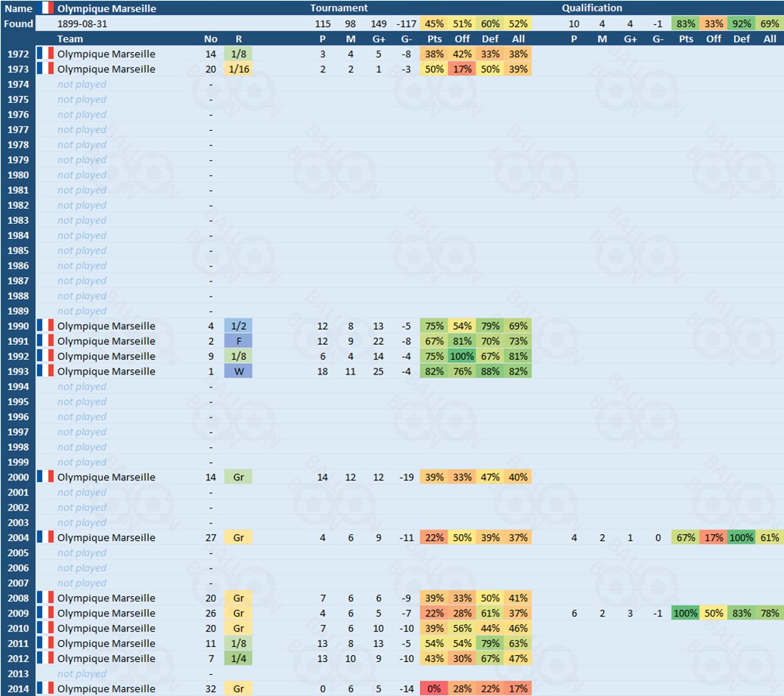Select the founding date 1899-08-31 cell
This screenshot has height=696, width=784.
tap(82, 23)
